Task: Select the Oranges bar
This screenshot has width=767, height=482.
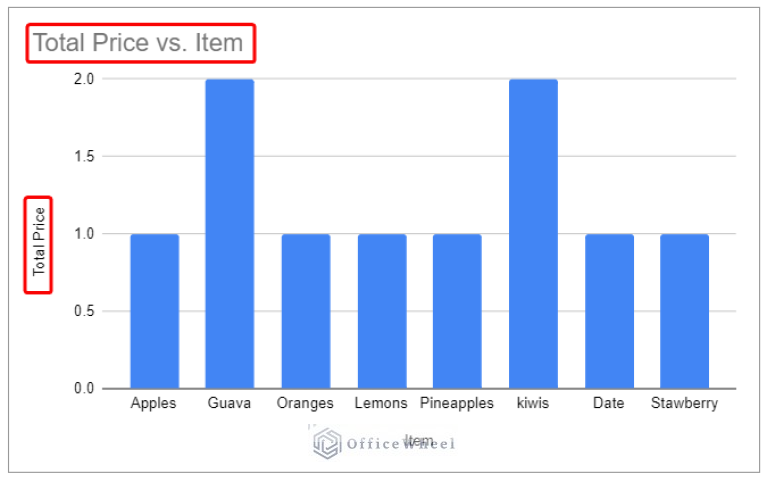Action: [305, 311]
